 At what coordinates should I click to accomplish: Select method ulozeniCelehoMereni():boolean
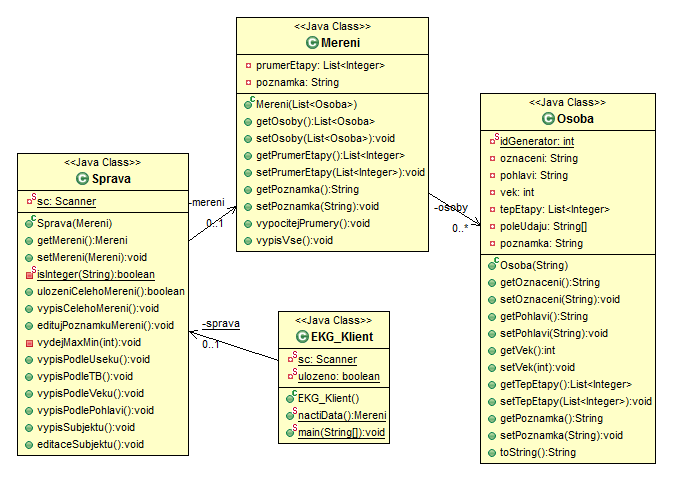click(111, 292)
